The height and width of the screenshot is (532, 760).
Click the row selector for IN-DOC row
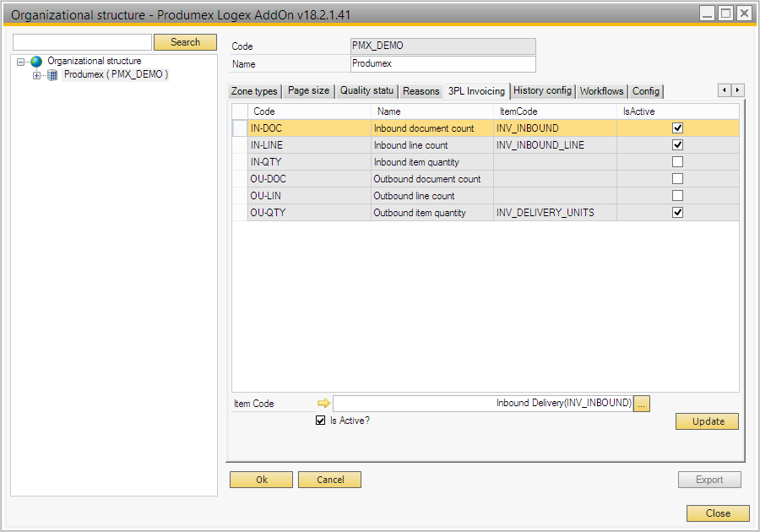pyautogui.click(x=240, y=128)
